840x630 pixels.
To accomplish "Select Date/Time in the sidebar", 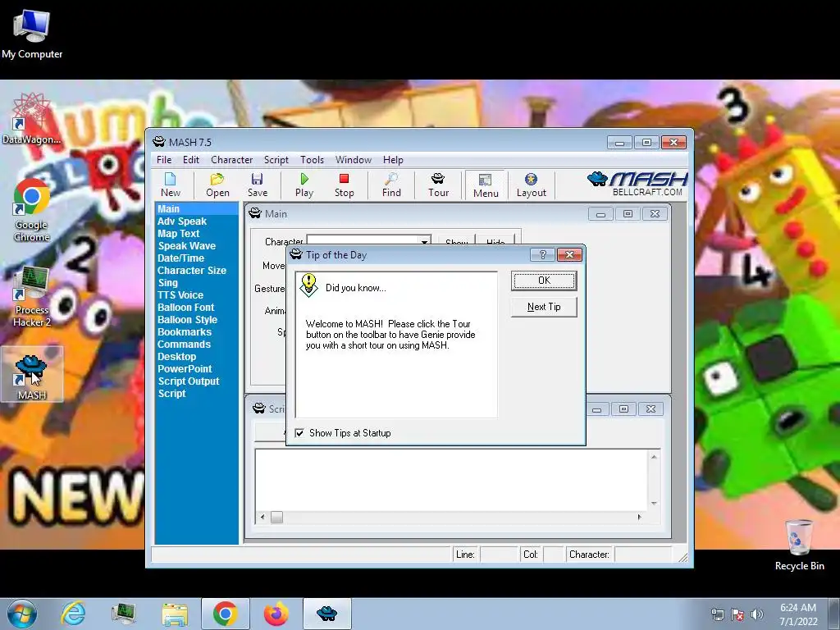I will pos(180,258).
